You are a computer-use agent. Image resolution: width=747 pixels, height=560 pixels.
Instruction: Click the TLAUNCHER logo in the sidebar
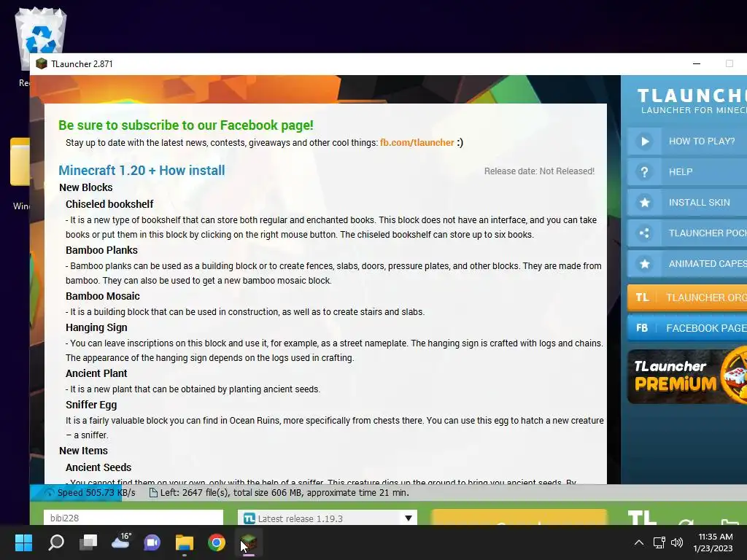point(692,101)
